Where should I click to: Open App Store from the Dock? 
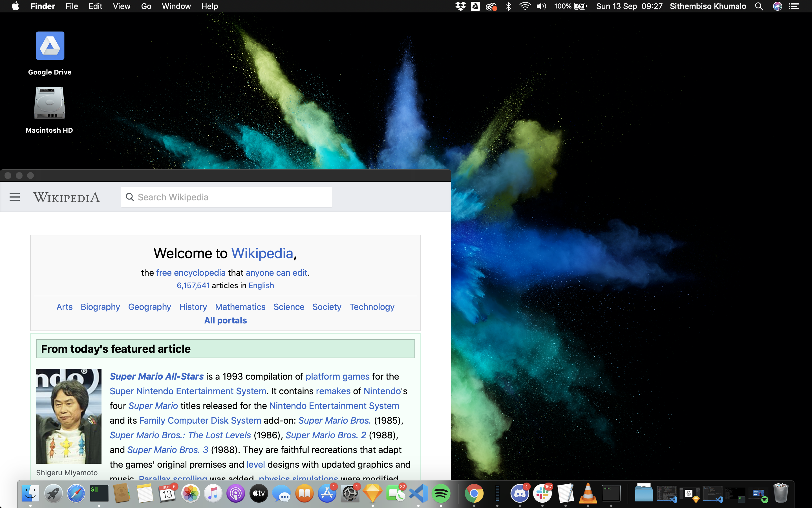click(327, 493)
